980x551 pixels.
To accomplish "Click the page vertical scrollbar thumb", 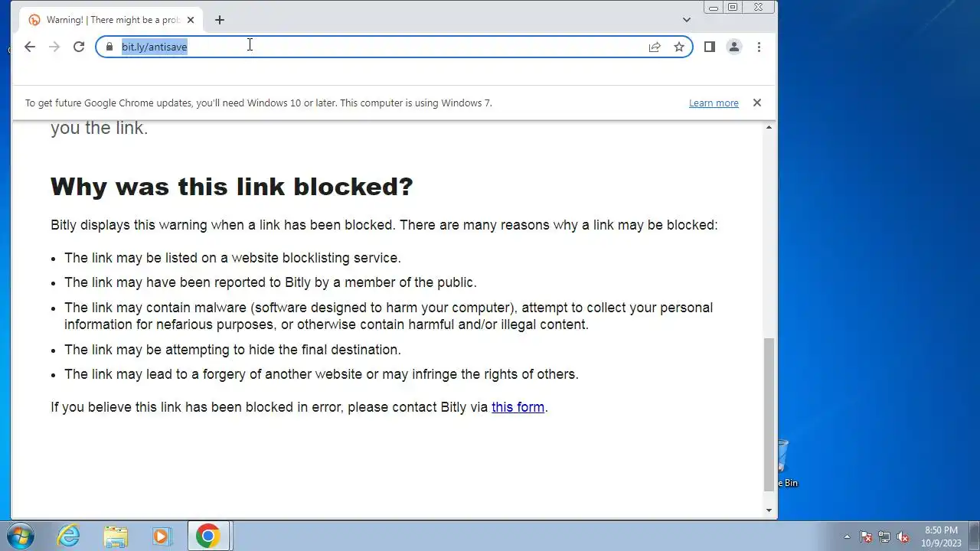I will [769, 415].
